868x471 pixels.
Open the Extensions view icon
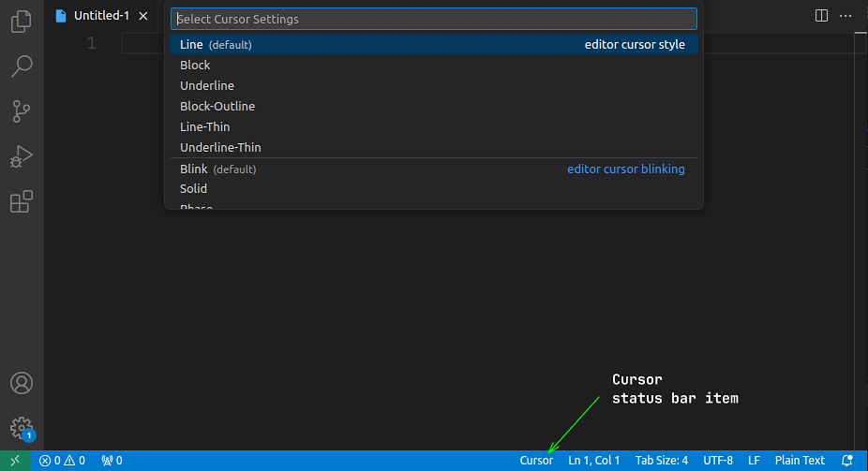coord(21,201)
